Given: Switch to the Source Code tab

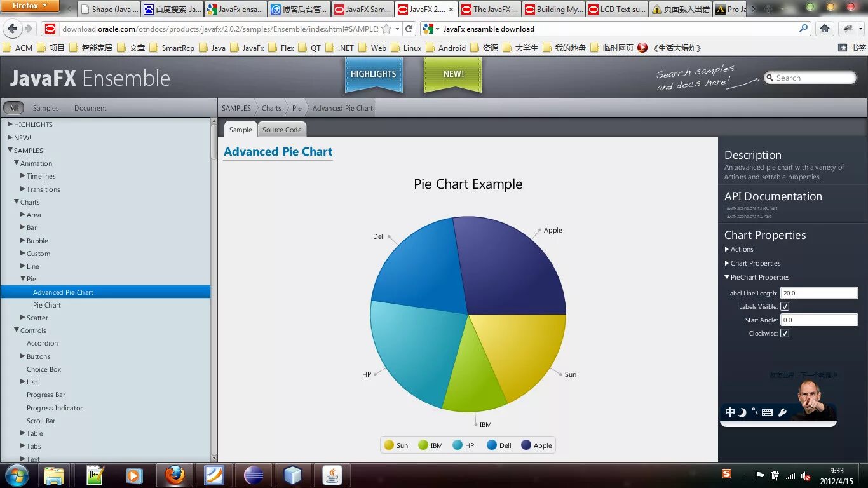Looking at the screenshot, I should [x=281, y=130].
